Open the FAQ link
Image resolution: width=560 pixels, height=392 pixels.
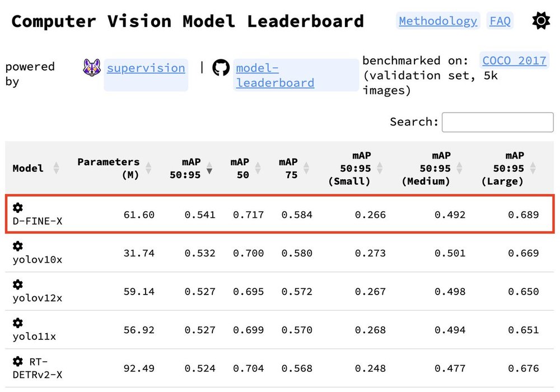(500, 21)
